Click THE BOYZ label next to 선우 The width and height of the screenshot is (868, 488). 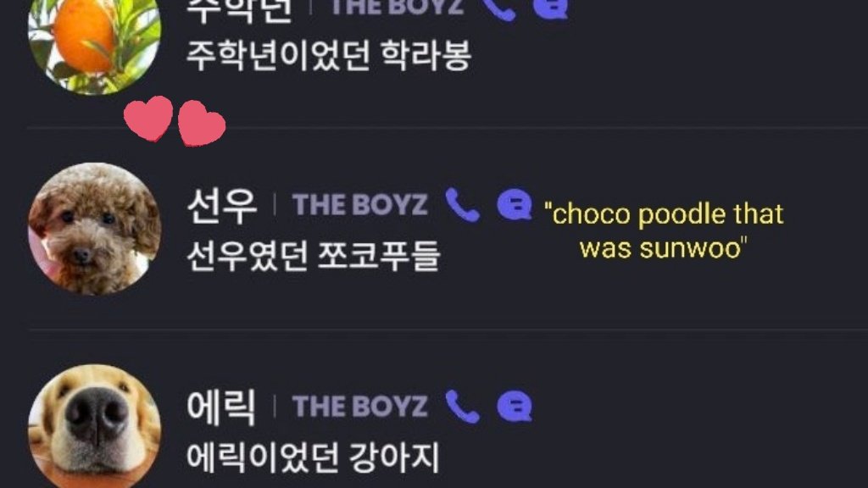[x=359, y=204]
